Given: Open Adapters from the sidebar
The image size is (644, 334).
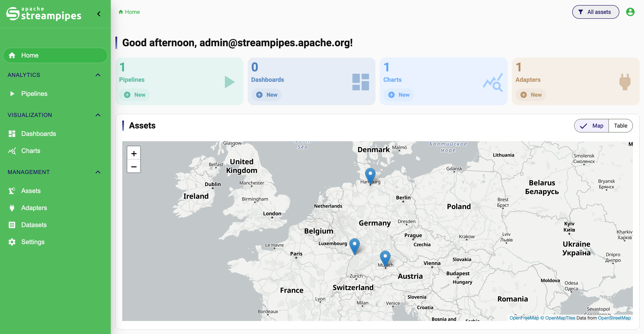Looking at the screenshot, I should [55, 208].
